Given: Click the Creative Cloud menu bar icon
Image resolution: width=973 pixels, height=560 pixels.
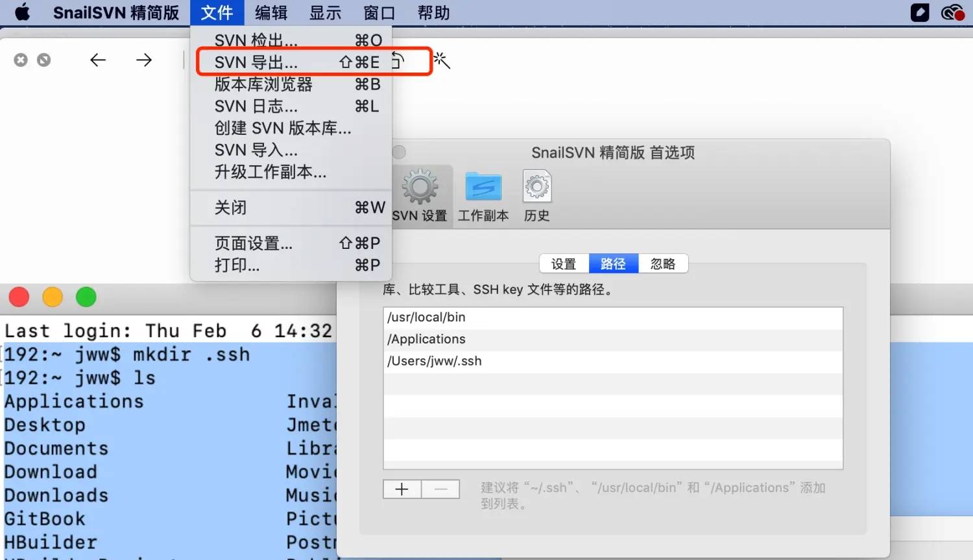Looking at the screenshot, I should 952,12.
